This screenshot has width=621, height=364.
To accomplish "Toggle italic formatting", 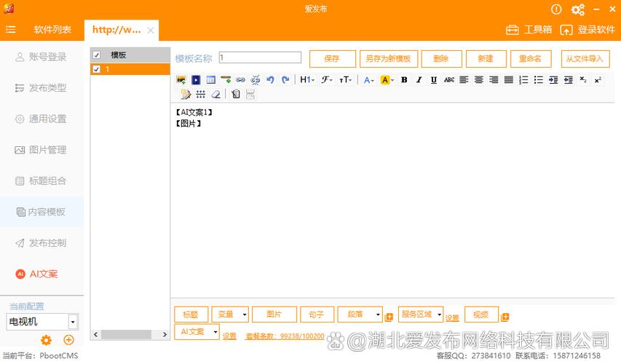I will (x=419, y=80).
